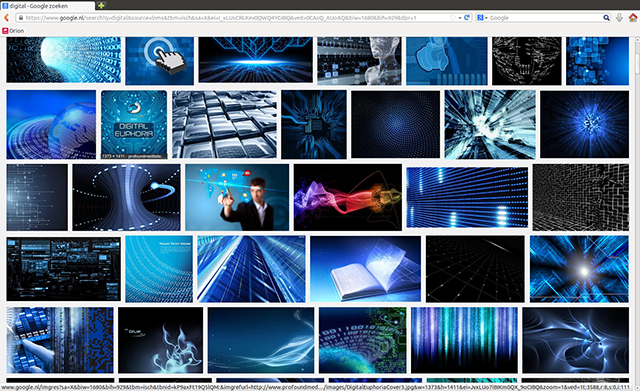
Task: Click the businessman touching world map image
Action: coord(237,198)
